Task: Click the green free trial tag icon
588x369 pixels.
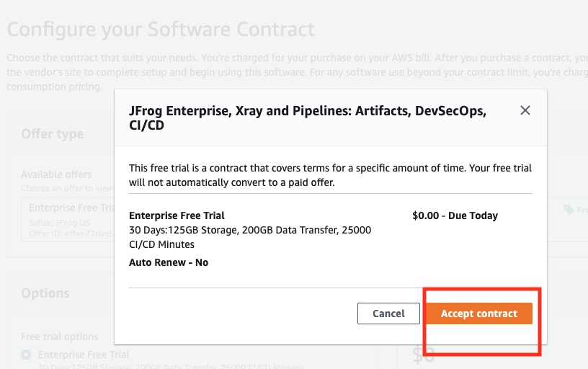Action: tap(569, 210)
